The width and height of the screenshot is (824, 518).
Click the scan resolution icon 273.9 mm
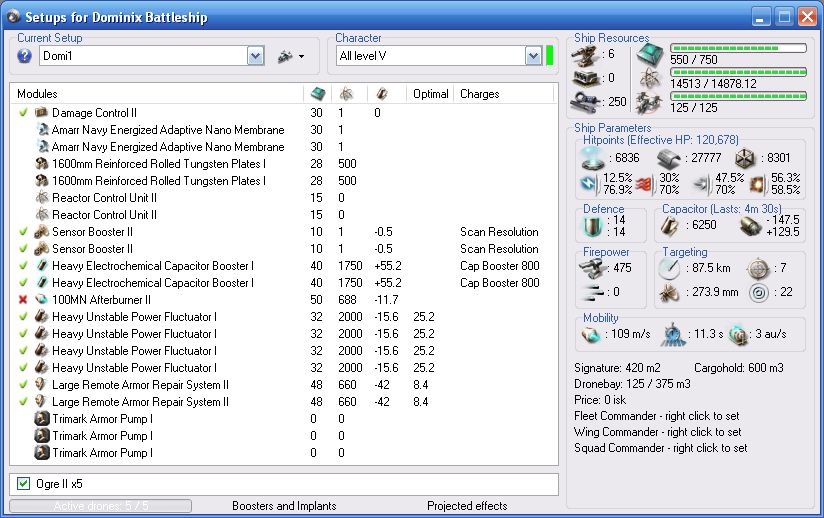669,293
